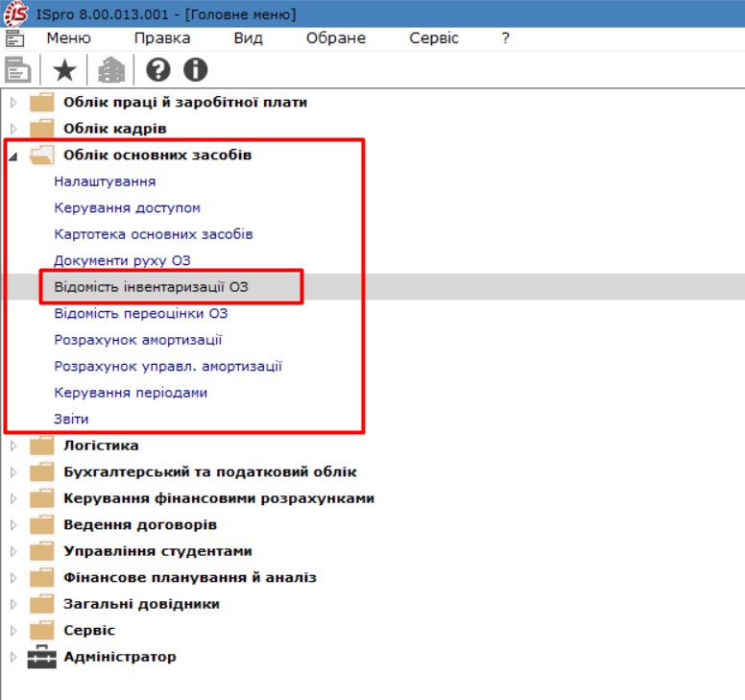745x700 pixels.
Task: Collapse the Облік основних засобів tree node
Action: click(14, 155)
